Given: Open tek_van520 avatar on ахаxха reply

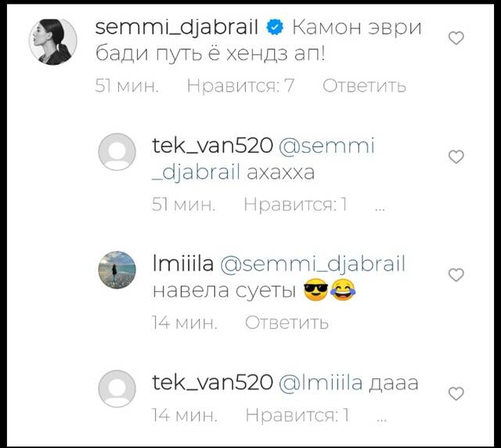Looking at the screenshot, I should pos(117,152).
